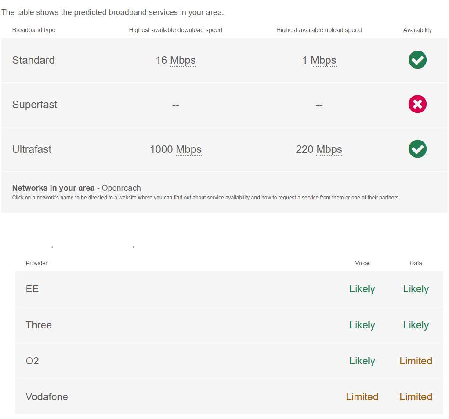The image size is (449, 419).
Task: Select the Standard broadband type row
Action: 224,60
